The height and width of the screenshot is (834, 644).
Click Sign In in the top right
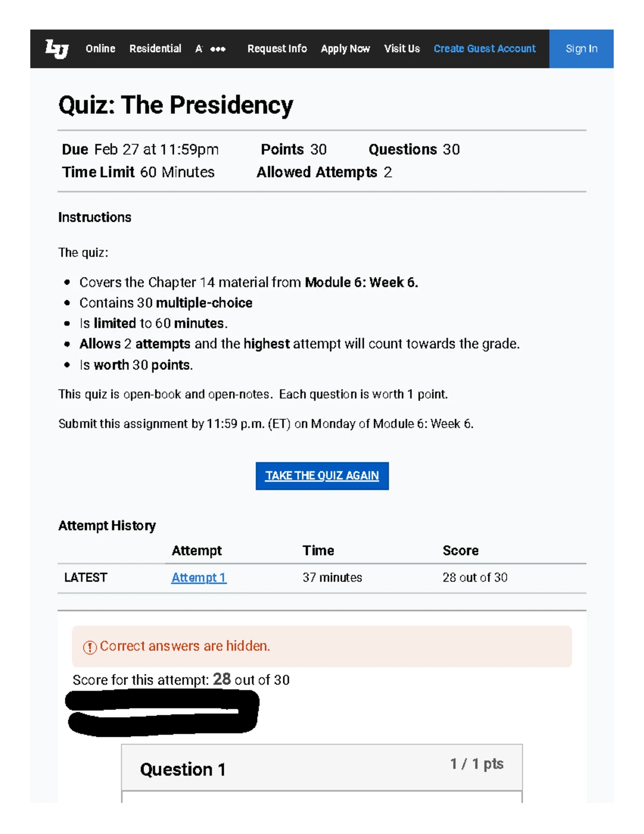coord(581,49)
